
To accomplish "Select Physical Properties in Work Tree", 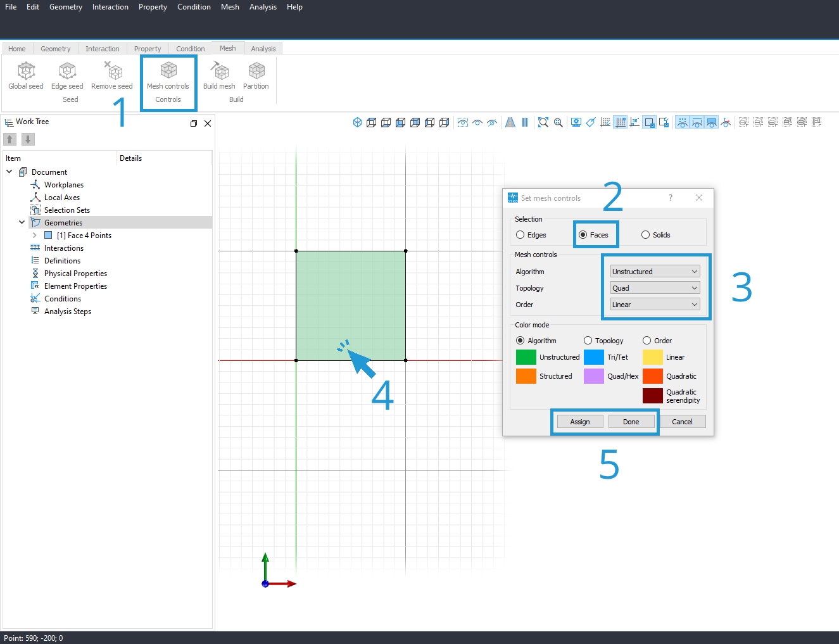I will pyautogui.click(x=75, y=274).
